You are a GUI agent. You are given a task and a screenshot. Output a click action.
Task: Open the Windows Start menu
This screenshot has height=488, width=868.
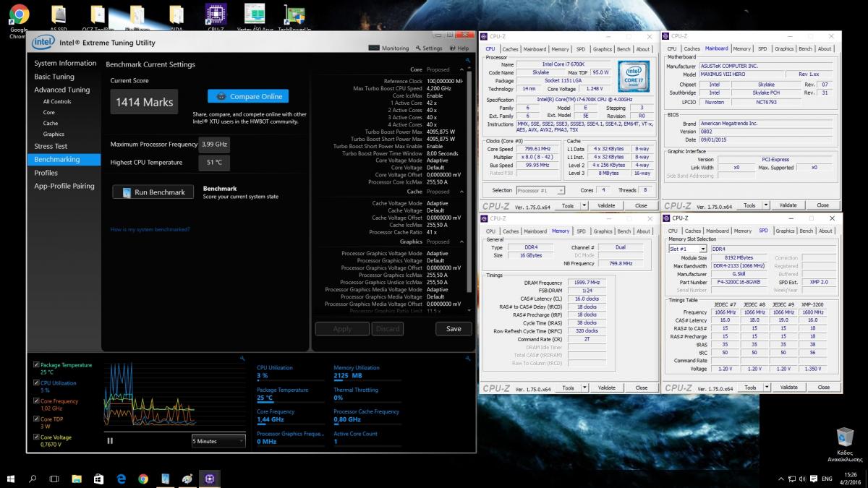point(11,479)
